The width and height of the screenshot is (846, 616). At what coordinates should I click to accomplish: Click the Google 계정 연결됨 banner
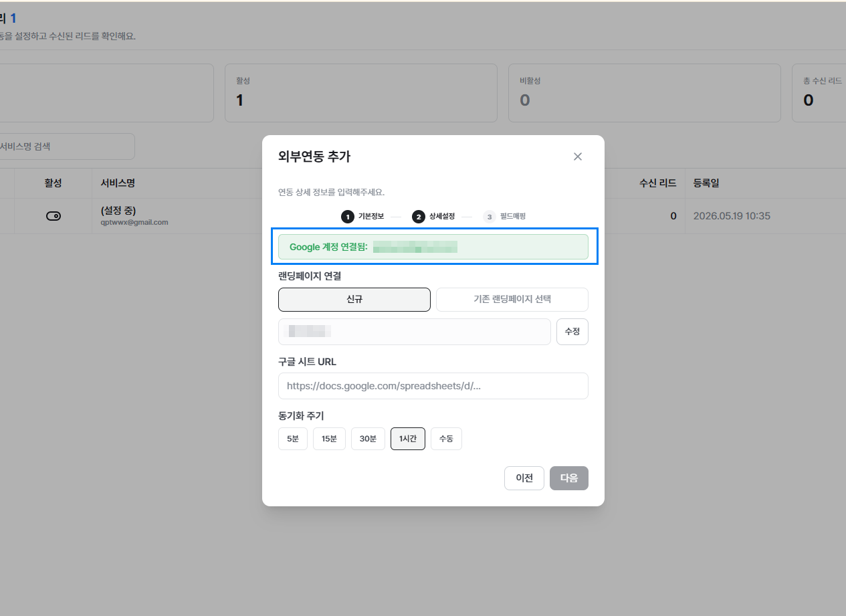(x=433, y=247)
